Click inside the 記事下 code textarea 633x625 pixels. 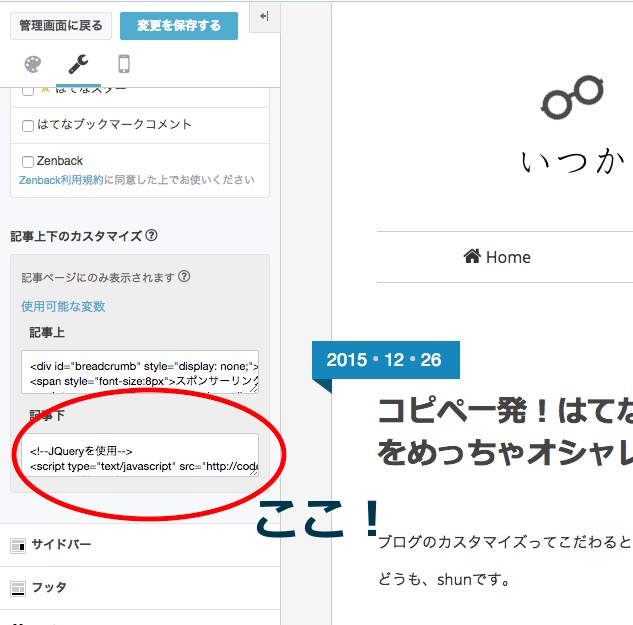click(140, 455)
